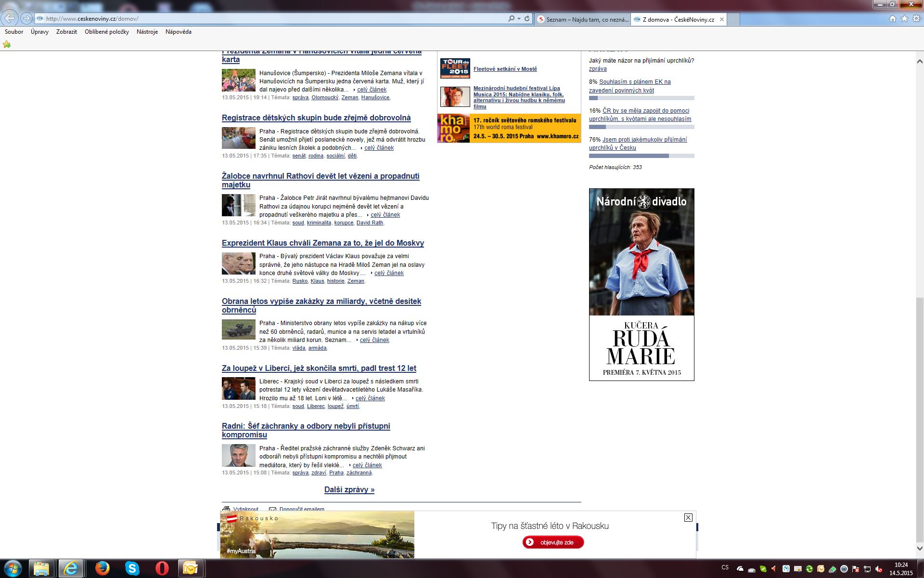Image resolution: width=924 pixels, height=578 pixels.
Task: Open Skype from the taskbar
Action: pyautogui.click(x=132, y=568)
